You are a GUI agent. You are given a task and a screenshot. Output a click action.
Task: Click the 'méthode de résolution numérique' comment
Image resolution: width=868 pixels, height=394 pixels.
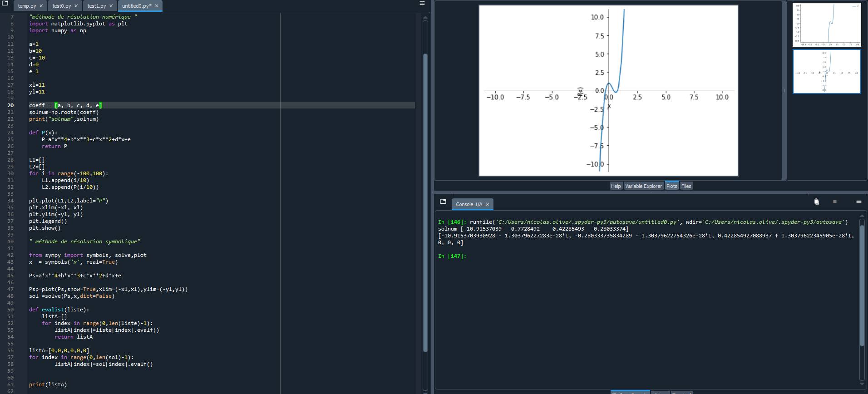pos(83,17)
